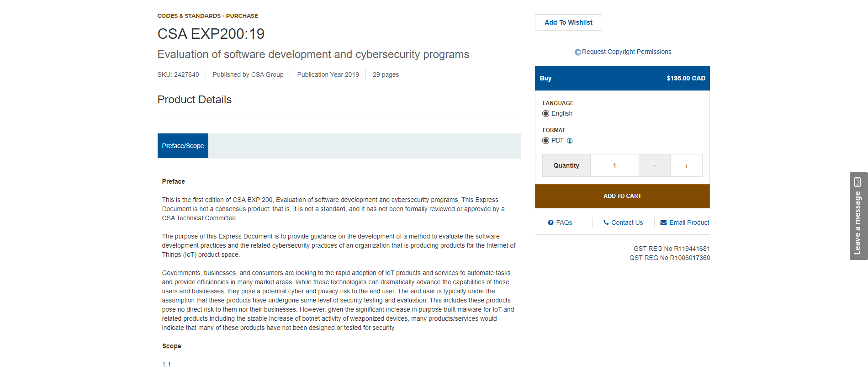Click the Email Product envelope icon

pos(663,223)
